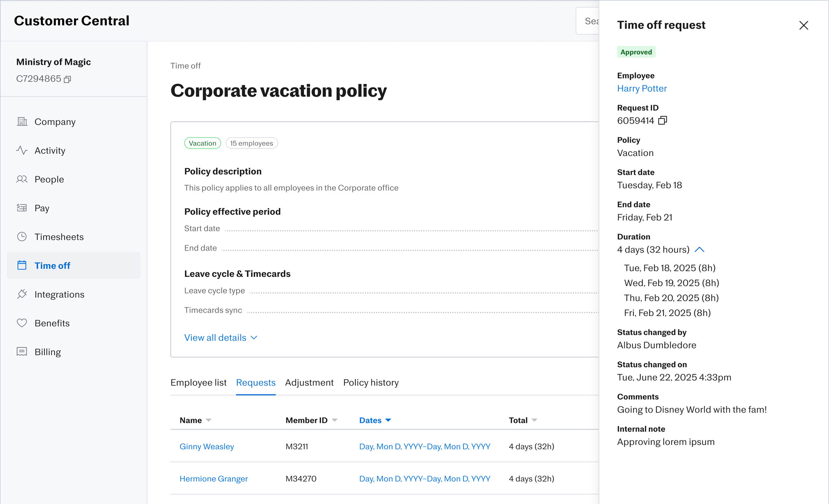Click the Billing icon in sidebar

[22, 351]
